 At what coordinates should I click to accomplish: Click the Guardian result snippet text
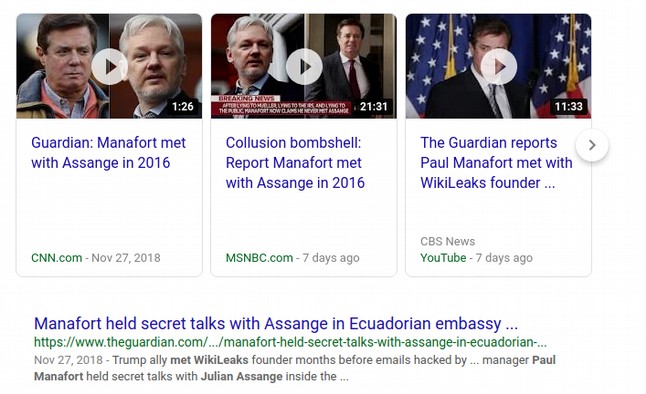click(295, 368)
